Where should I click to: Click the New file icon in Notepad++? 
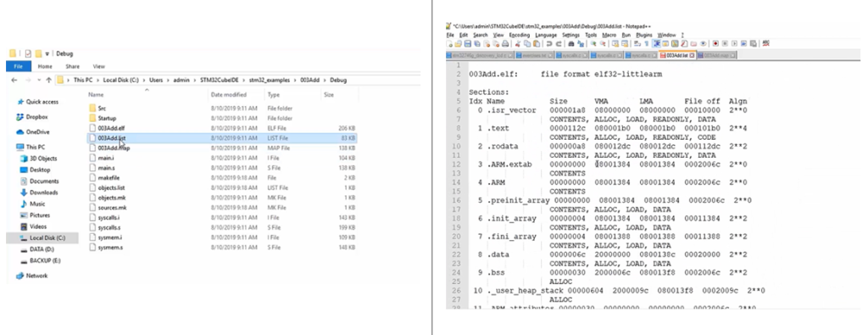pos(449,43)
